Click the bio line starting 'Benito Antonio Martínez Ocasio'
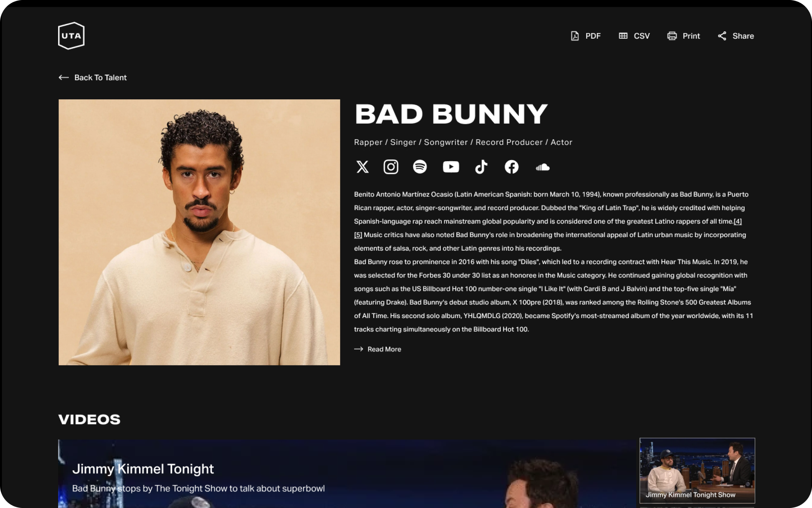This screenshot has height=508, width=812. pyautogui.click(x=551, y=195)
